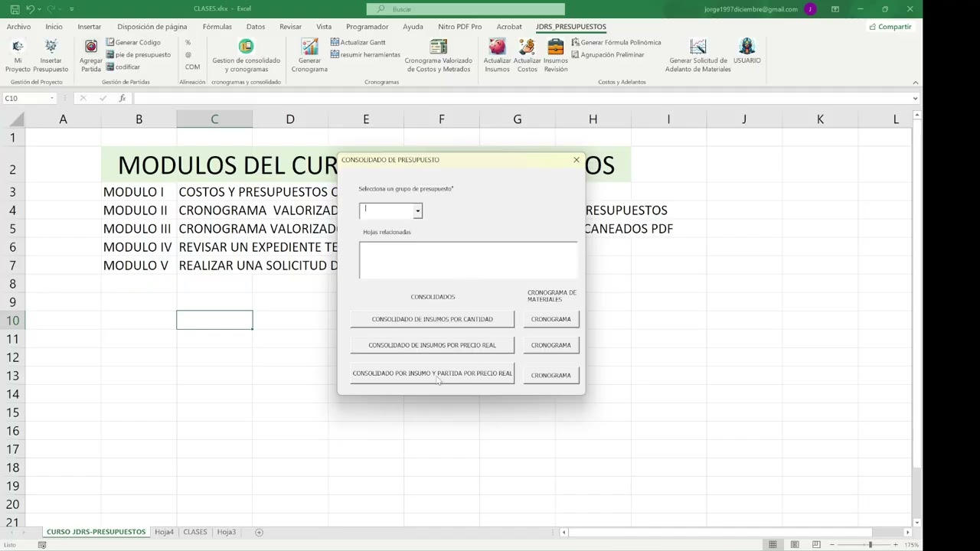
Task: Save the workbook with disk icon
Action: click(15, 9)
